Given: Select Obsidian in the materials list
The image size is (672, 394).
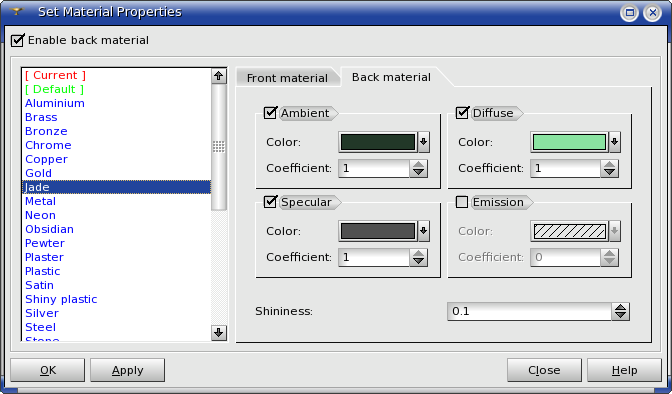Looking at the screenshot, I should pyautogui.click(x=49, y=229).
